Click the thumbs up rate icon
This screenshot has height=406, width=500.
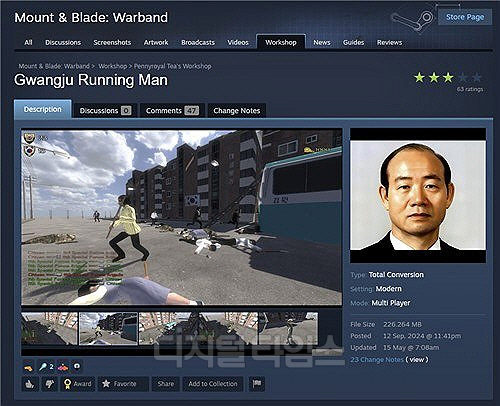tap(30, 384)
